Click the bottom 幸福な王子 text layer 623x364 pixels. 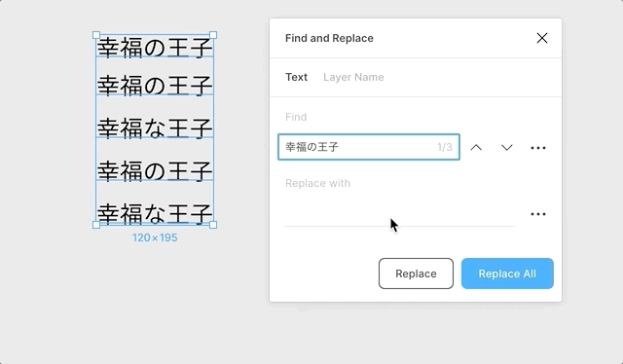coord(155,213)
